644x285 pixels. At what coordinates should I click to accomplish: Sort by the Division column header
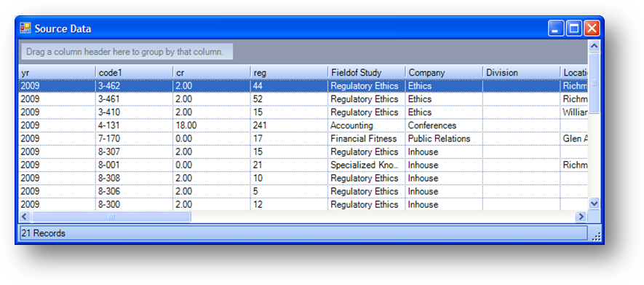pos(521,72)
